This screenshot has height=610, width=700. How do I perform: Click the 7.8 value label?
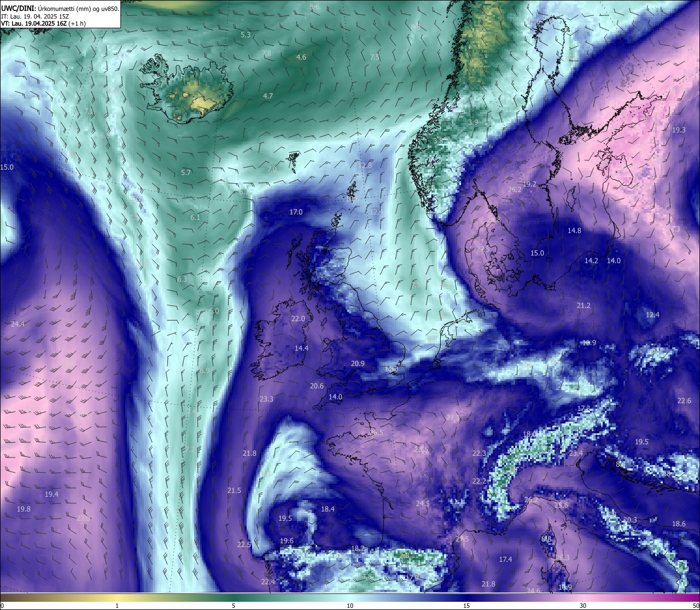[266, 54]
